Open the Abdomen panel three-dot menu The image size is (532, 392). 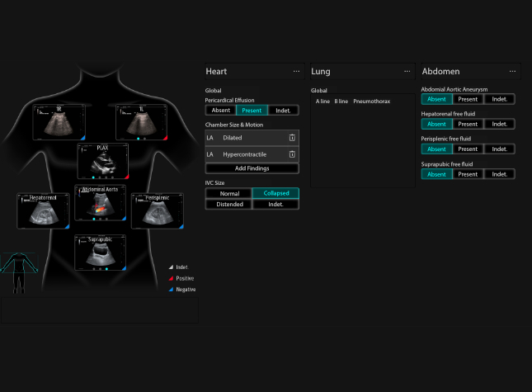[511, 72]
